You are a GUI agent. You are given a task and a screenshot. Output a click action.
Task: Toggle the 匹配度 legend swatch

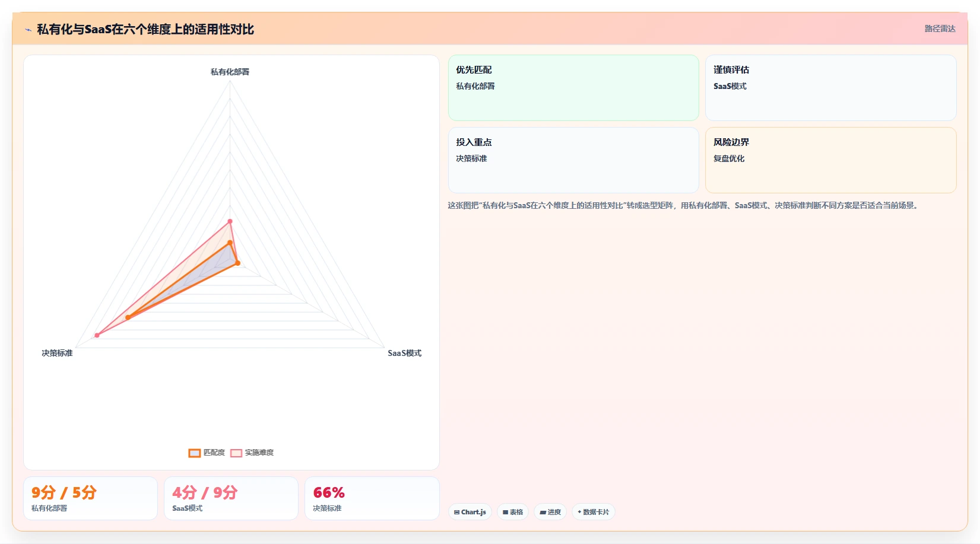click(x=195, y=453)
